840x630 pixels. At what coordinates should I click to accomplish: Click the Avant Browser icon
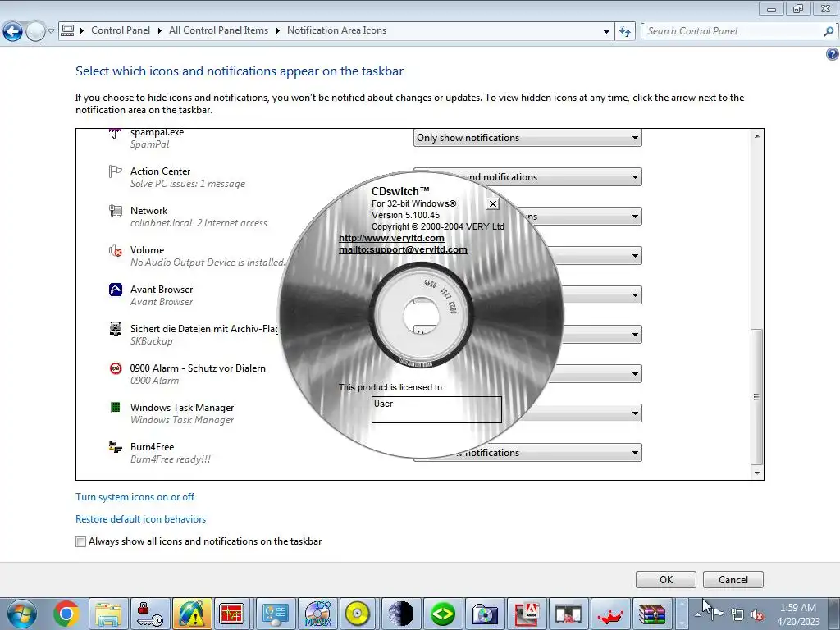tap(115, 290)
